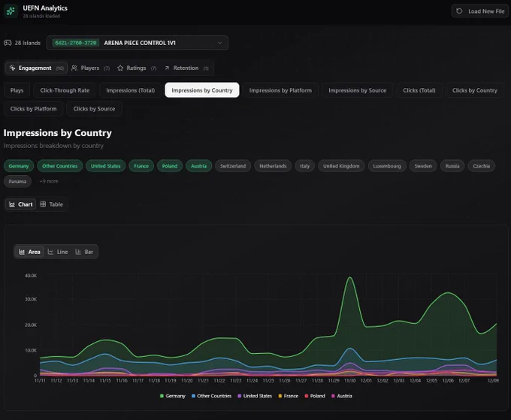Screen dimensions: 511x420
Task: Enable the Switzerland filter chip
Action: pos(233,166)
